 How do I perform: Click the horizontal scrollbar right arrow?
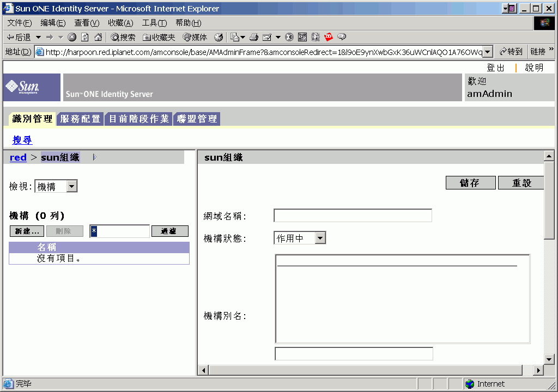[x=538, y=370]
